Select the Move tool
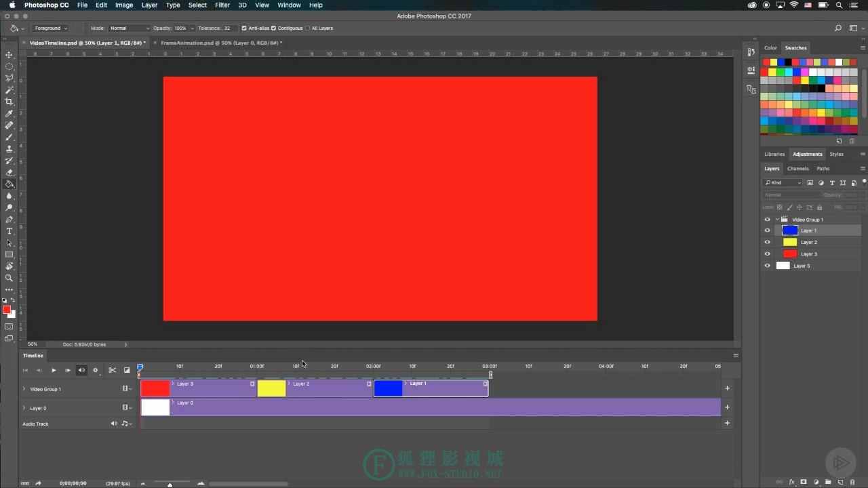This screenshot has height=488, width=868. point(9,54)
